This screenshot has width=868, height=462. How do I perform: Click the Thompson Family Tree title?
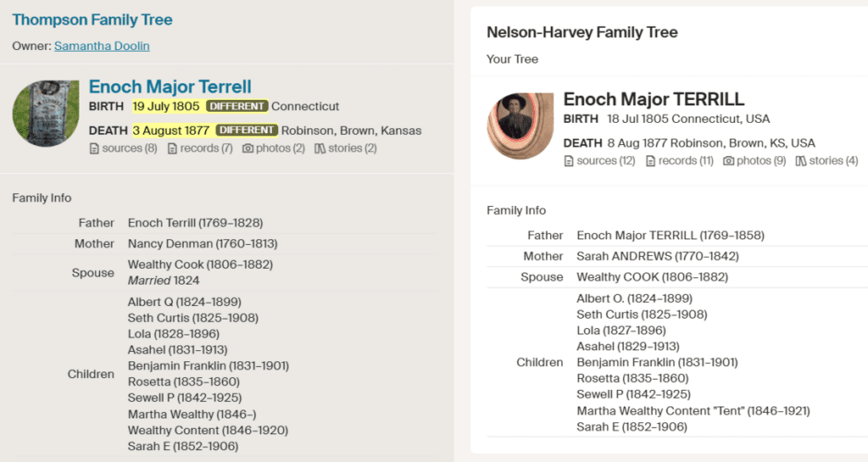pos(92,19)
